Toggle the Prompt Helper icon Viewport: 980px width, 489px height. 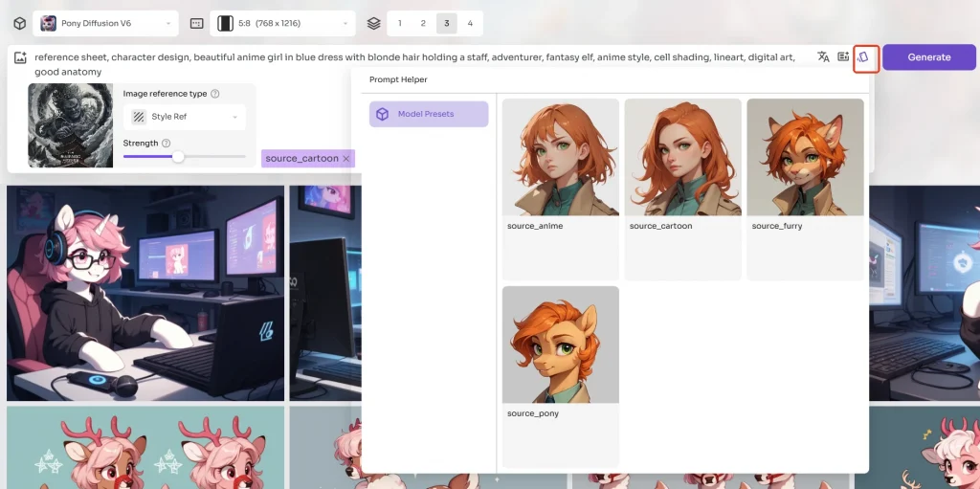pyautogui.click(x=865, y=57)
